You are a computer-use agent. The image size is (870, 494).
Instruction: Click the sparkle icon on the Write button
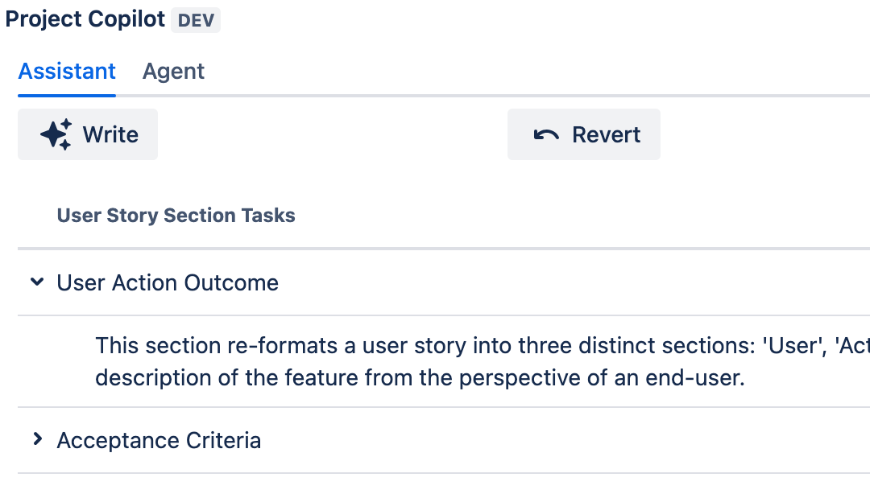[56, 135]
